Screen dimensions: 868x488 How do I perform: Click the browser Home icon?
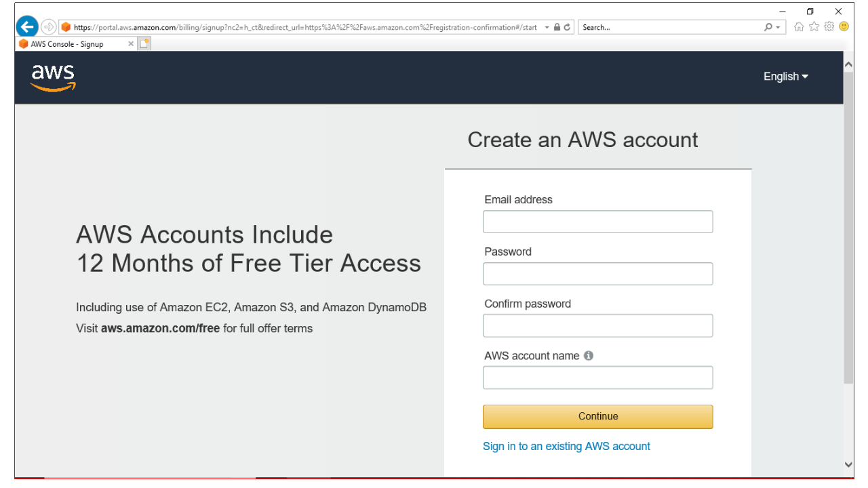click(x=799, y=26)
